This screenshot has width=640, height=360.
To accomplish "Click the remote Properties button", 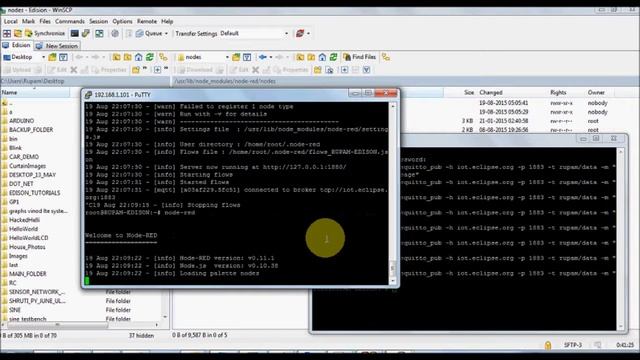I will (291, 70).
